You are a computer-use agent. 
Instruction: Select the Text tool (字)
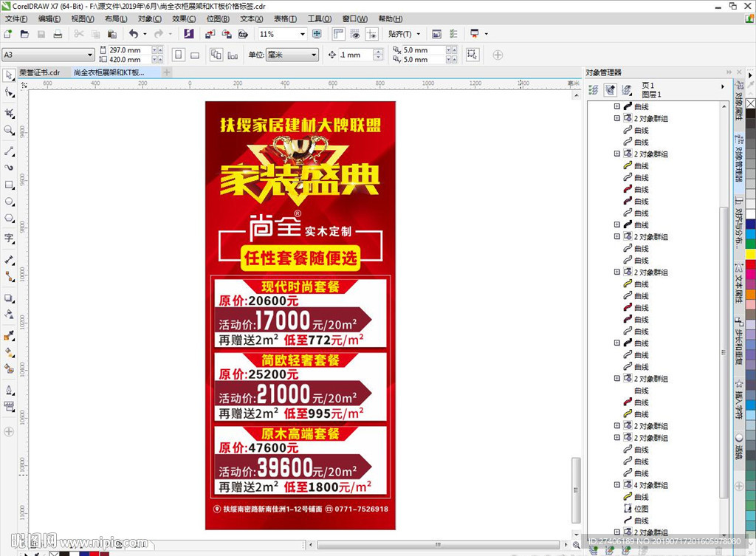[9, 238]
